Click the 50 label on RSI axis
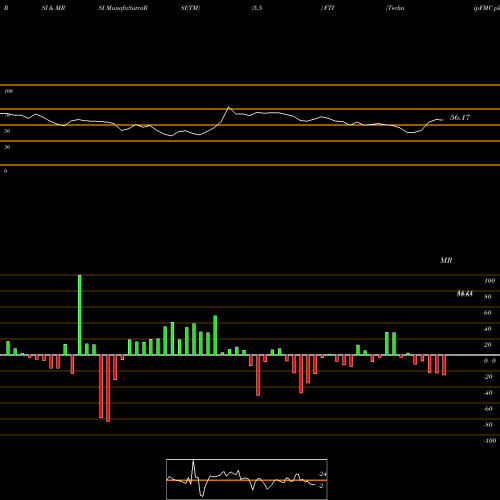This screenshot has height=500, width=500. [7, 131]
